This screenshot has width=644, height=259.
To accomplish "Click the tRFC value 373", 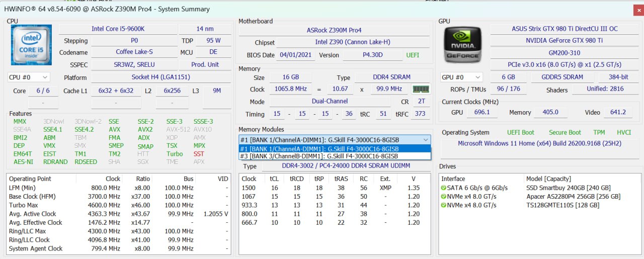I will click(419, 114).
